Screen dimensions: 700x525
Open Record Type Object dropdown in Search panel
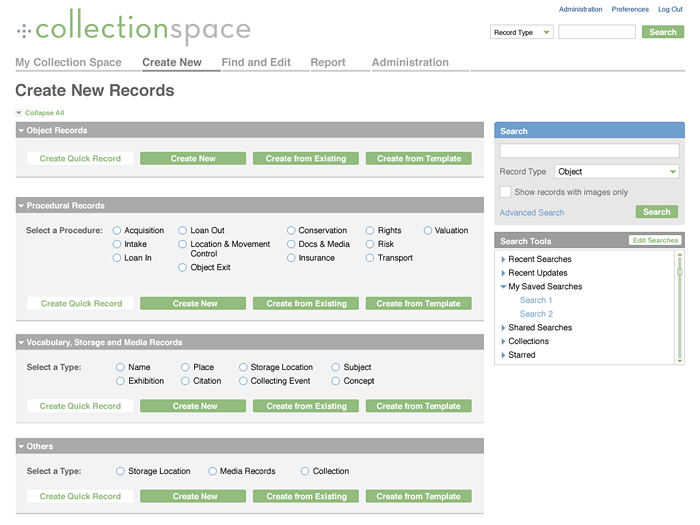(617, 171)
